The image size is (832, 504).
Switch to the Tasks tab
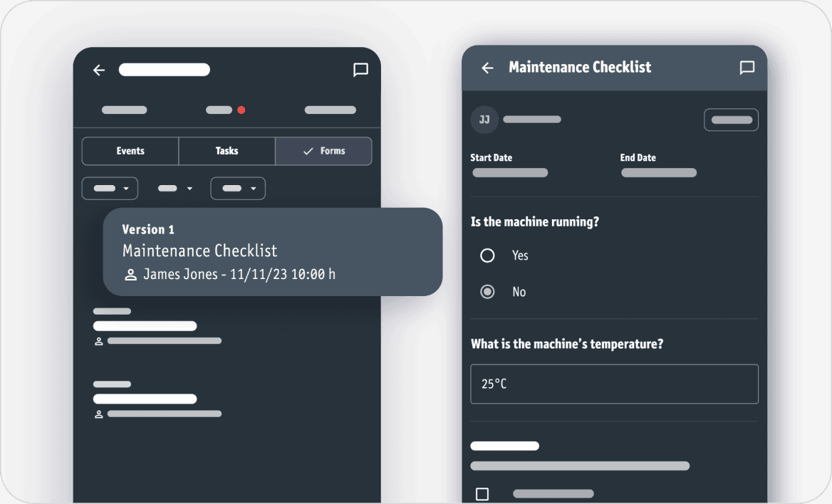coord(227,151)
